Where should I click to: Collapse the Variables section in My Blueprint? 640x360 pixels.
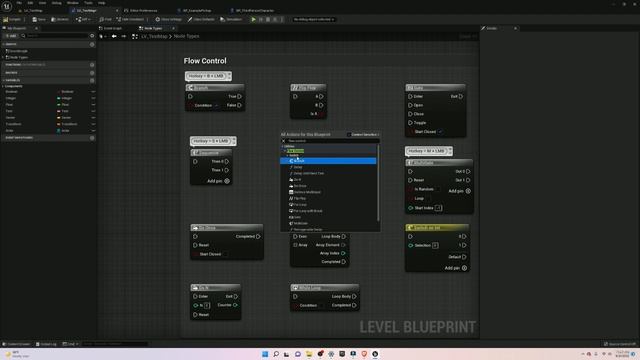3,80
